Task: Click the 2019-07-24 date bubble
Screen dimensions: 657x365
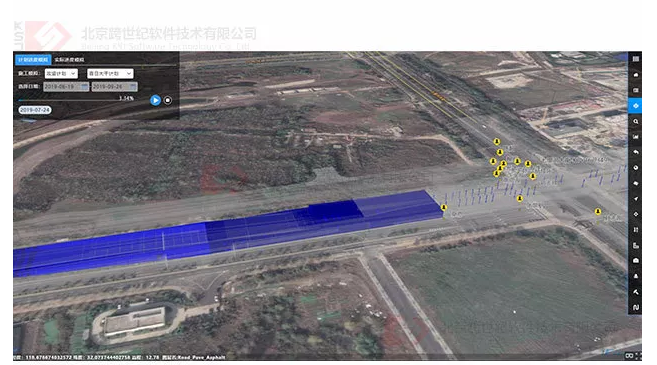Action: click(x=35, y=110)
